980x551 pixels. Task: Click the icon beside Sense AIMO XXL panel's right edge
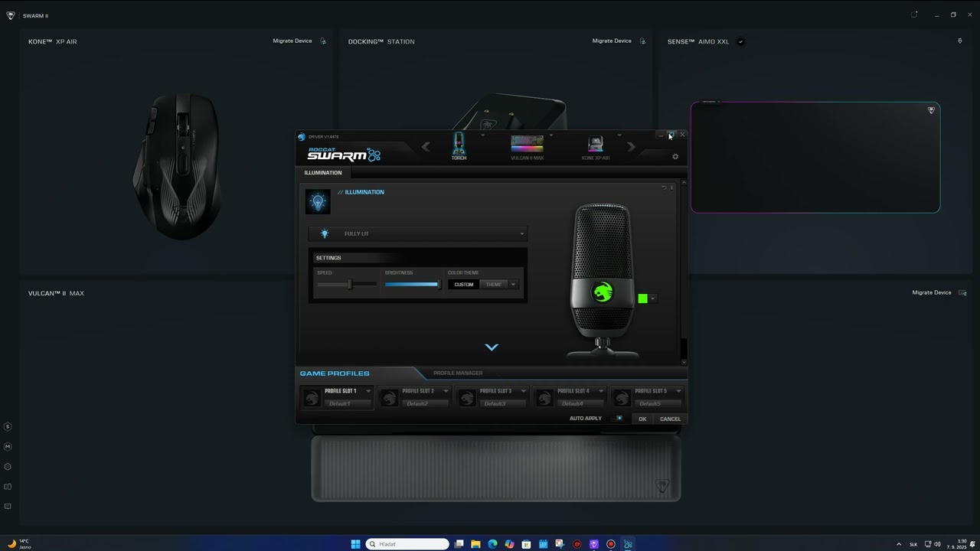click(960, 41)
